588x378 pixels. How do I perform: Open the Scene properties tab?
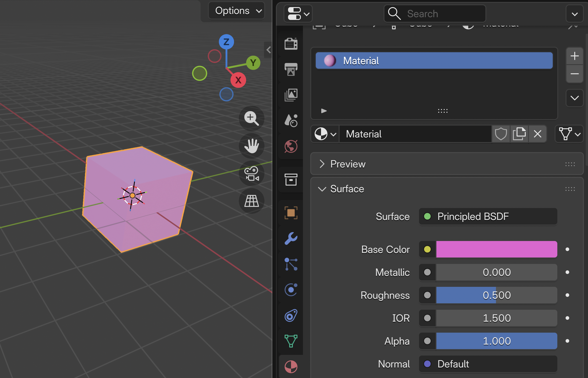pyautogui.click(x=291, y=121)
